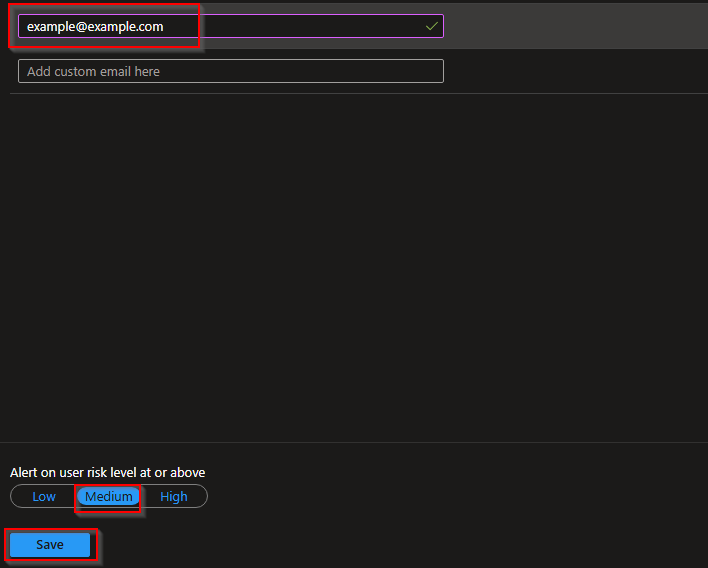Viewport: 708px width, 568px height.
Task: Set alert threshold to Low
Action: pyautogui.click(x=44, y=496)
